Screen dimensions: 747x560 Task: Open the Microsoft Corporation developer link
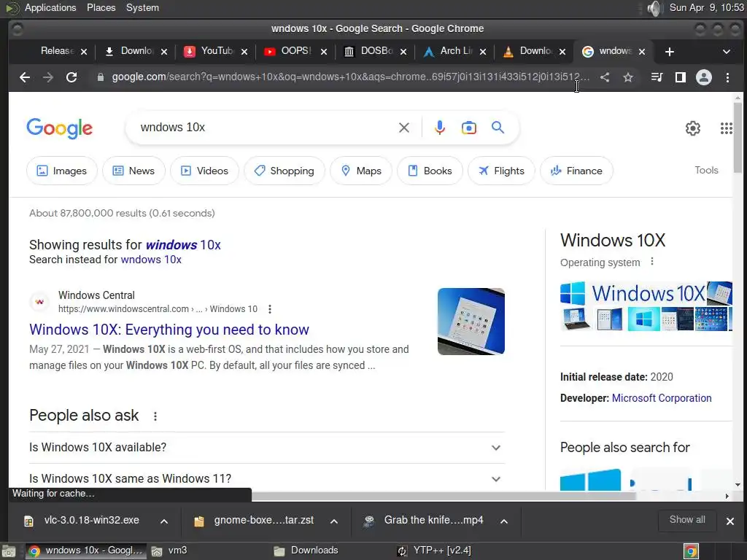[x=661, y=398]
